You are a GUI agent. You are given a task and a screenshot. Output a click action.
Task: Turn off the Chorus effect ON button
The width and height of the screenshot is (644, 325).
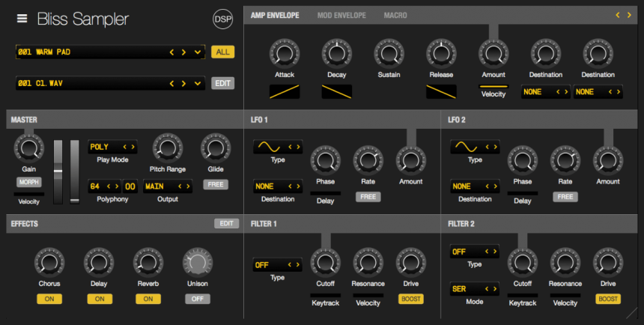click(49, 299)
